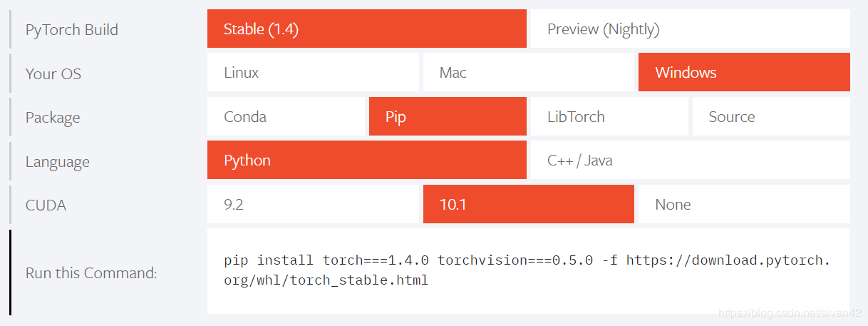Image resolution: width=868 pixels, height=326 pixels.
Task: Click the pip install command text
Action: (527, 270)
